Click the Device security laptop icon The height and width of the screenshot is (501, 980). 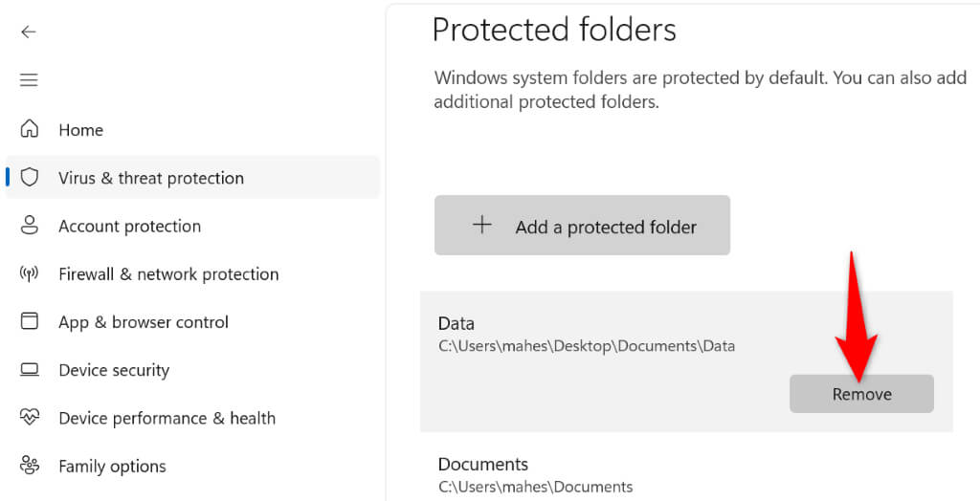pyautogui.click(x=30, y=370)
